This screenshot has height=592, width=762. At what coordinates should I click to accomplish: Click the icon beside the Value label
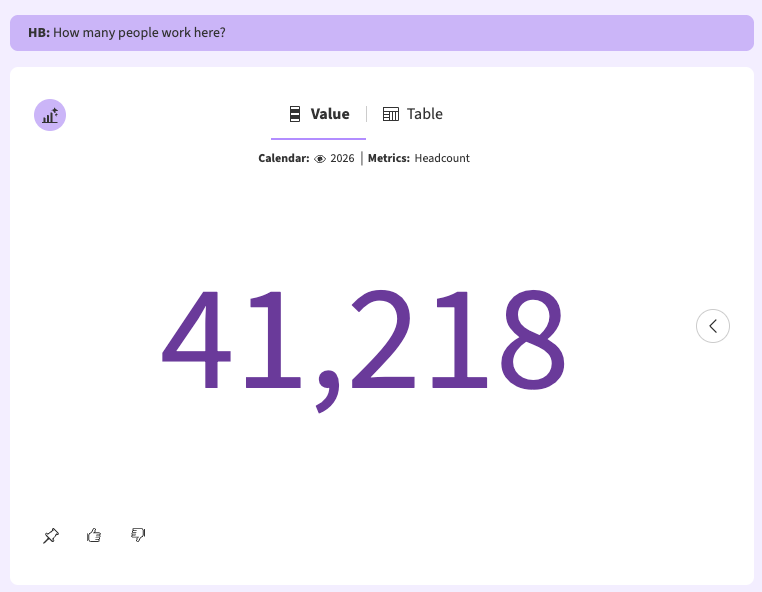[x=295, y=114]
